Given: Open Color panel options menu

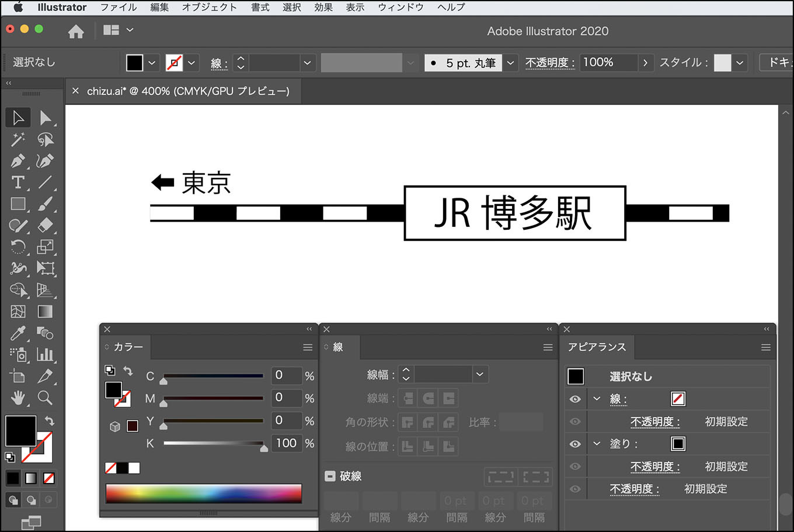Looking at the screenshot, I should [x=308, y=348].
